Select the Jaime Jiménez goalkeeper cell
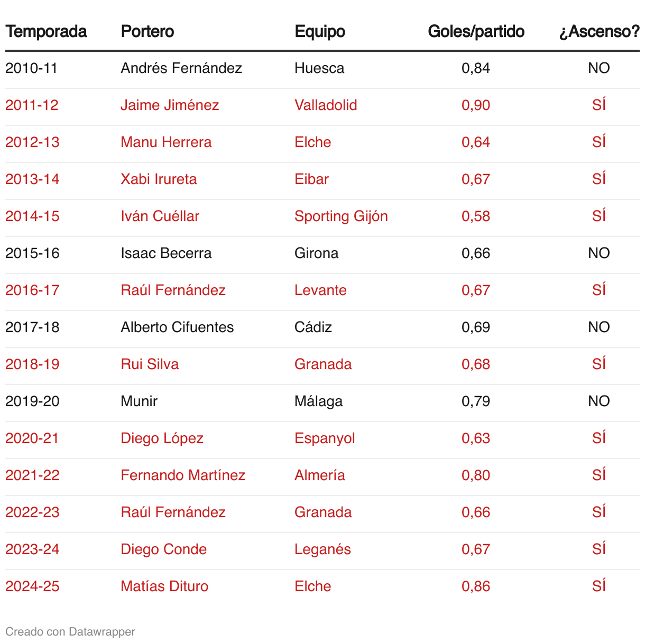This screenshot has width=645, height=644. pyautogui.click(x=170, y=105)
